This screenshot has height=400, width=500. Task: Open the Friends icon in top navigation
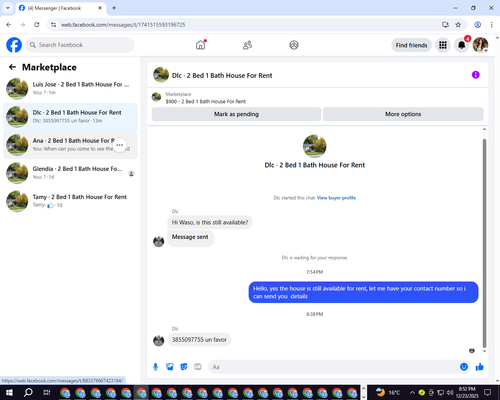pos(247,45)
